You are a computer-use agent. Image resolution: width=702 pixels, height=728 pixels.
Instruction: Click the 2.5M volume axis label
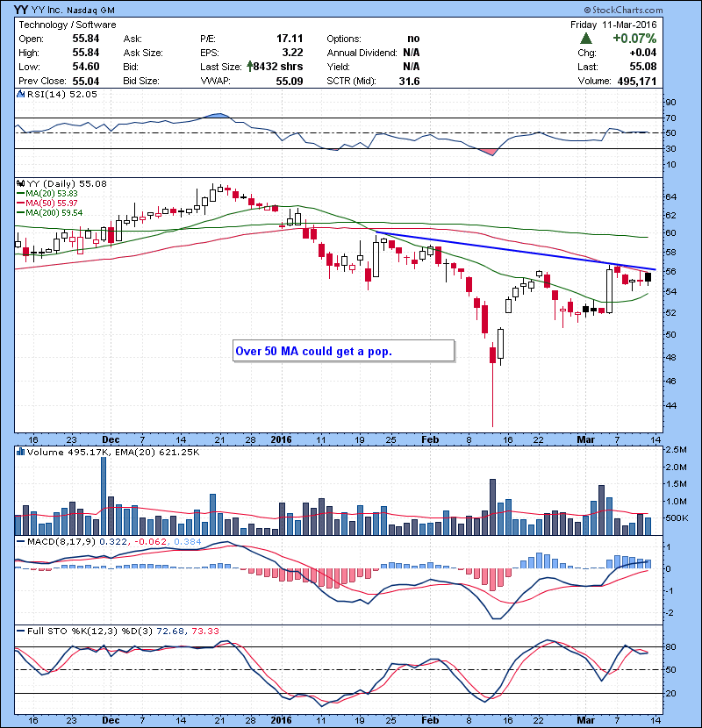click(x=676, y=450)
